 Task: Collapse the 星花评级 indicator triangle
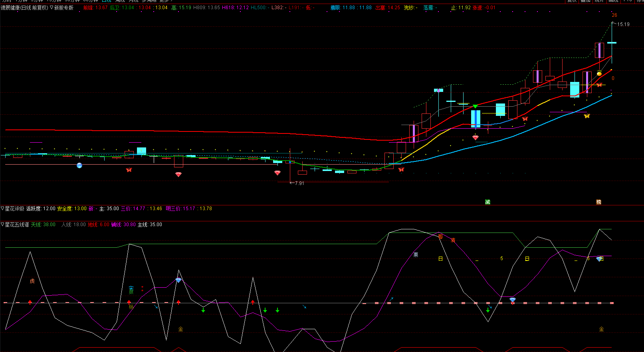(2, 209)
